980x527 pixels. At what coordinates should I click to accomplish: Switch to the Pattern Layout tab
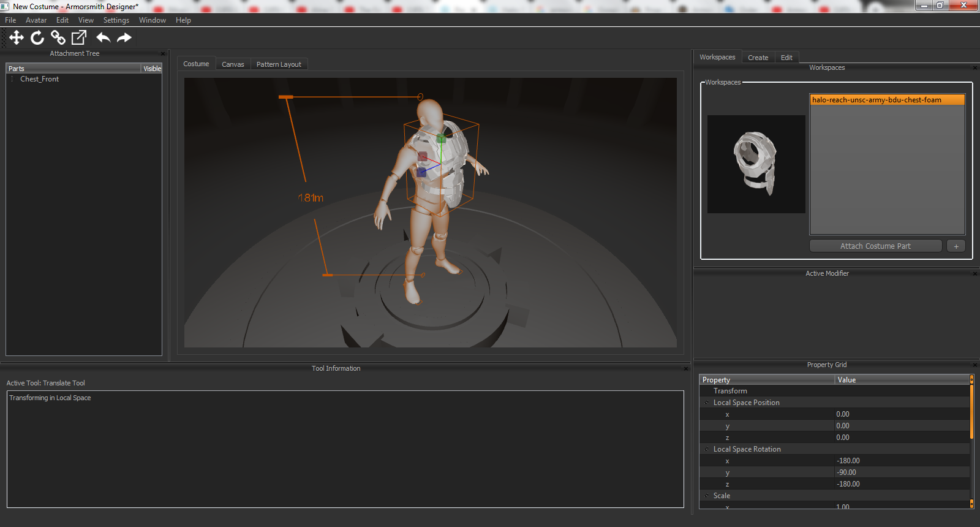(279, 64)
